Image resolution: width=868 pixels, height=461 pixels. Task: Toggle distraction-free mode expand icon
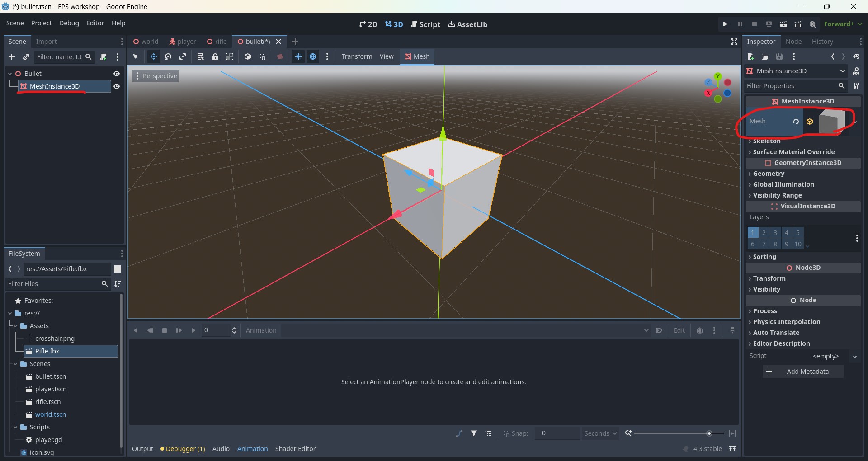[x=734, y=42]
